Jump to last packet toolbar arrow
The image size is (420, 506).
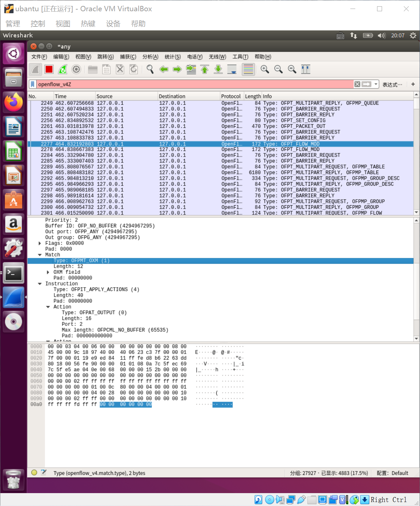click(x=218, y=69)
